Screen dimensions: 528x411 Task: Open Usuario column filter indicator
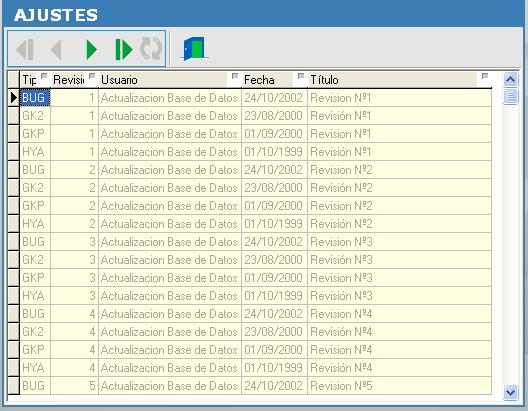[235, 76]
